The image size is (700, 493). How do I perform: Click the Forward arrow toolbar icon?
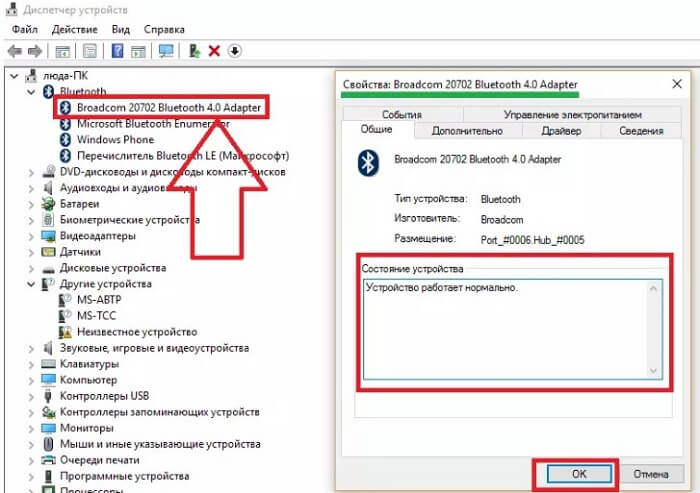[35, 50]
